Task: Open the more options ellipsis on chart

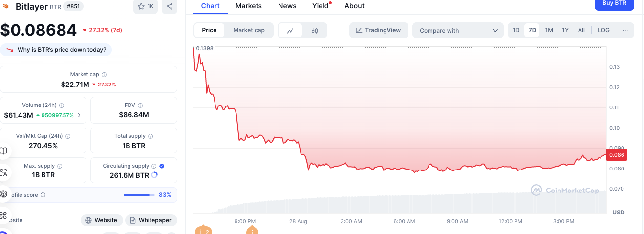Action: [x=625, y=30]
